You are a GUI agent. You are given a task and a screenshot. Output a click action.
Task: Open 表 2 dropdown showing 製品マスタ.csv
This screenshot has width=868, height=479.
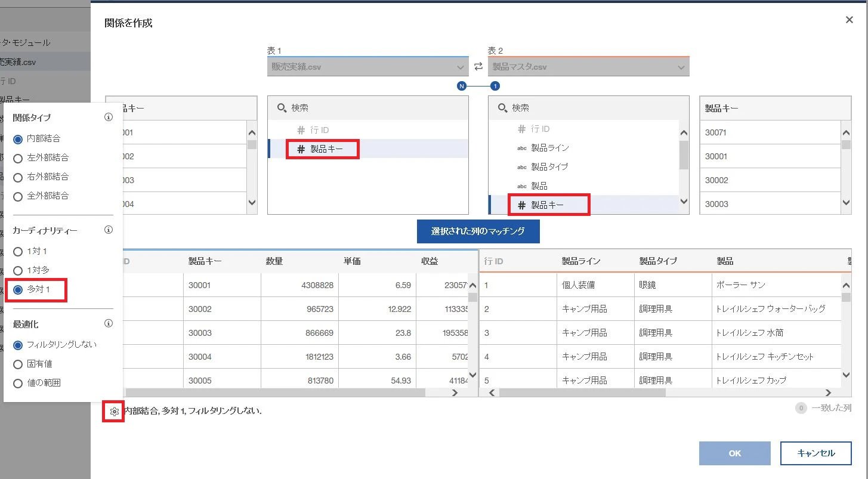[589, 67]
